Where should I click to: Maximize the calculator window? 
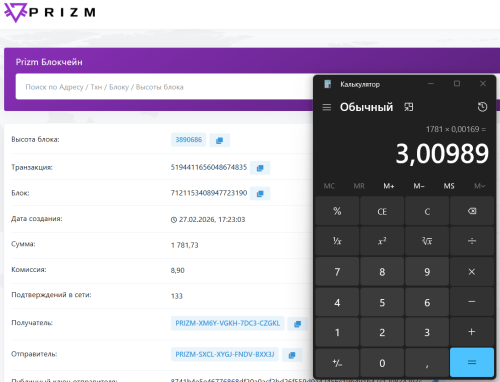457,84
